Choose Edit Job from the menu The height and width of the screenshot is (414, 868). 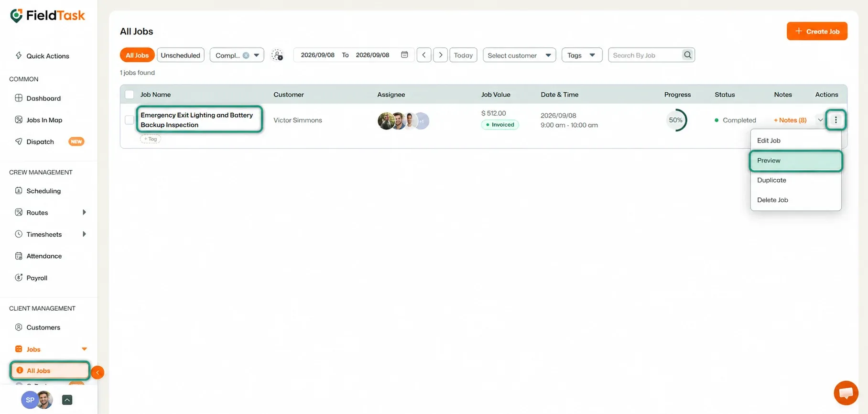[795, 141]
